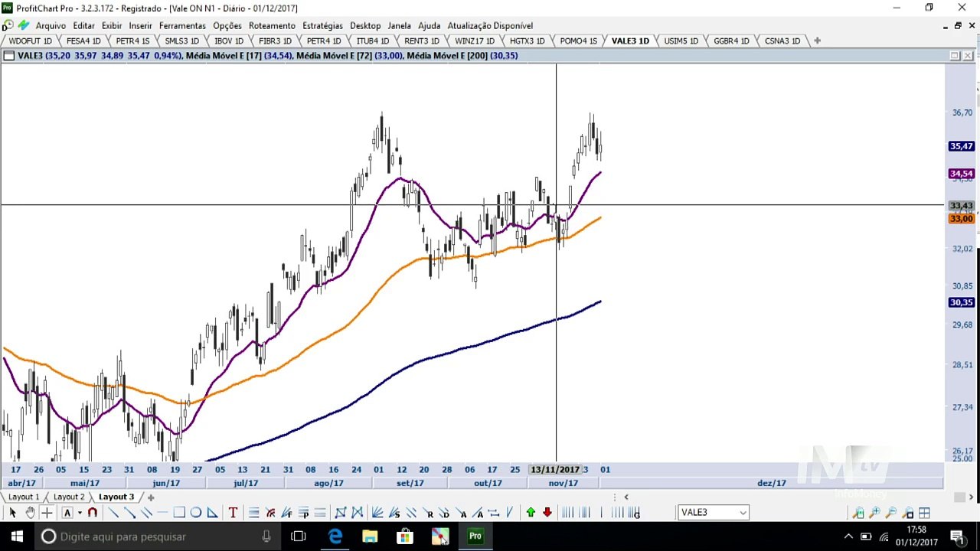The height and width of the screenshot is (551, 980).
Task: Add a new chart tab
Action: [x=817, y=41]
